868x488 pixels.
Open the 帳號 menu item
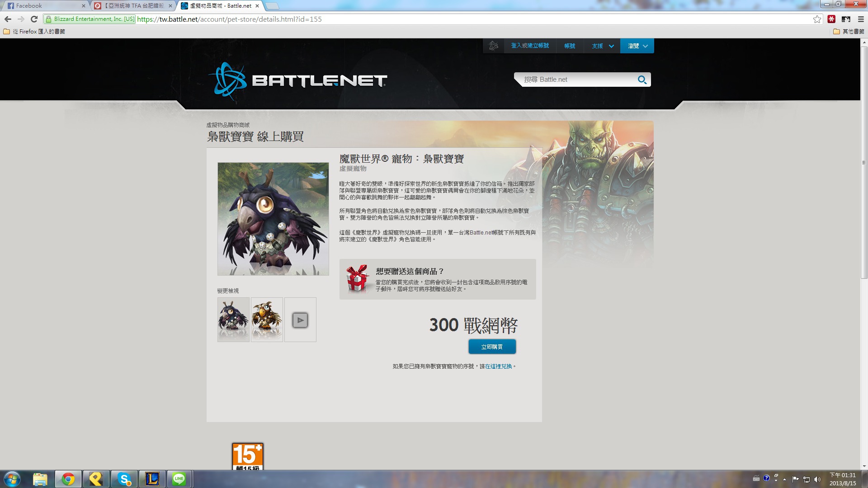(570, 46)
